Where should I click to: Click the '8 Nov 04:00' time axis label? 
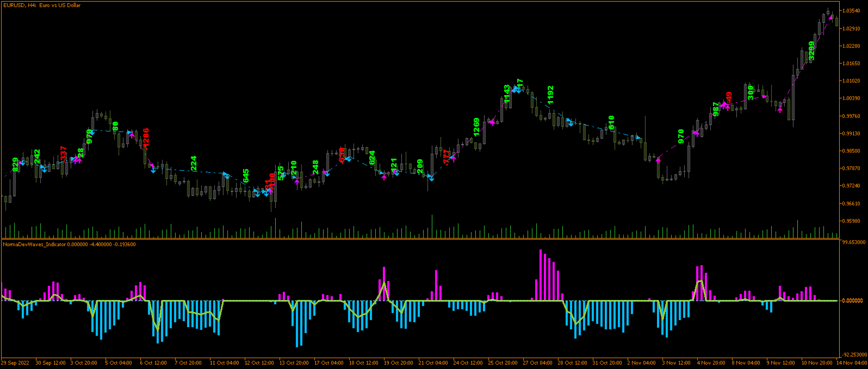tap(746, 362)
